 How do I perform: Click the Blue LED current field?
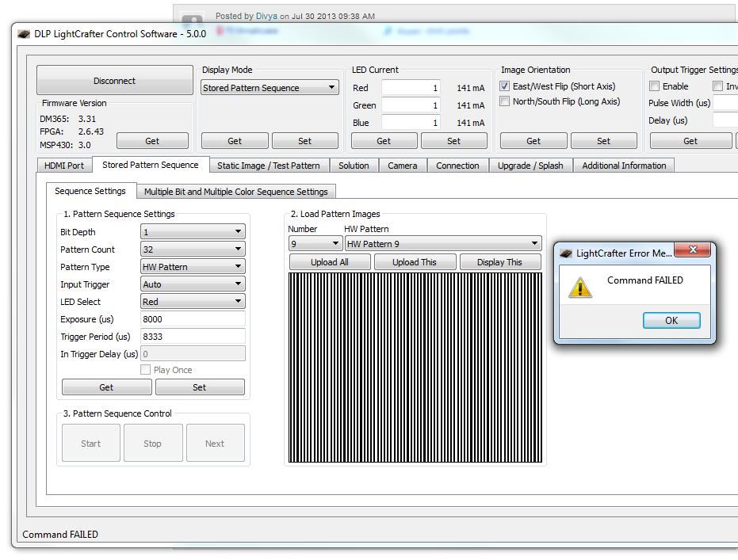tap(411, 122)
